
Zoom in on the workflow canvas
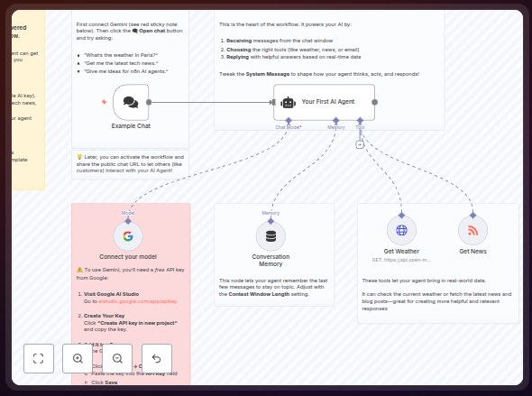coord(78,358)
